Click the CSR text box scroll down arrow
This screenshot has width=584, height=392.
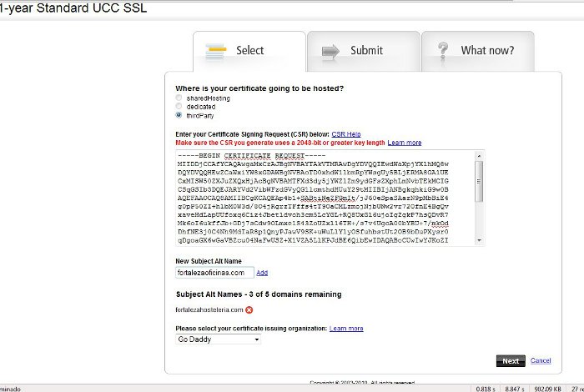pyautogui.click(x=479, y=243)
